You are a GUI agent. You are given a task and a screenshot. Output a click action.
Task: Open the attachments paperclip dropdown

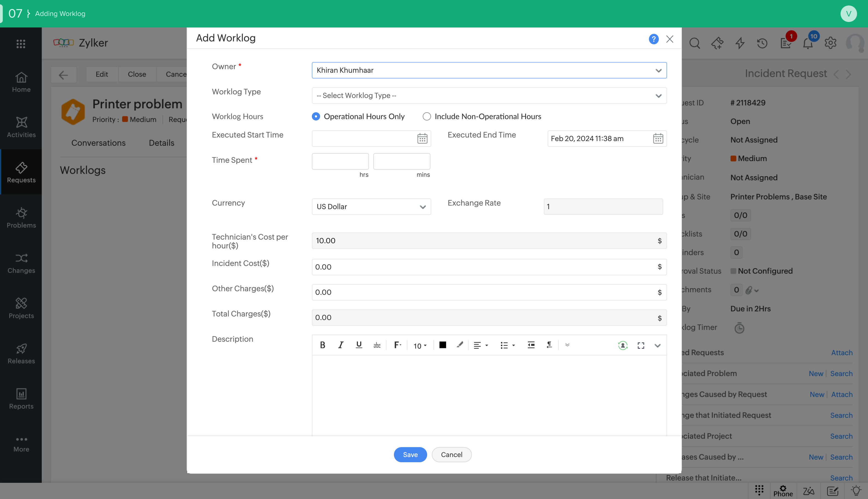point(752,290)
